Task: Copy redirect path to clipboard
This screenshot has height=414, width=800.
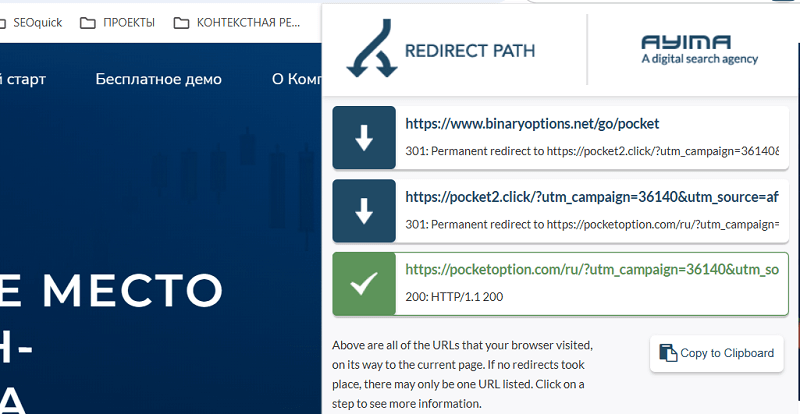Action: tap(716, 353)
